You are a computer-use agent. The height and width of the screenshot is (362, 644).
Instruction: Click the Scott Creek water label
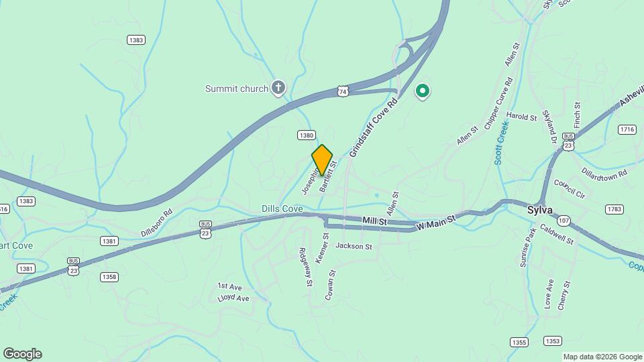tap(502, 143)
